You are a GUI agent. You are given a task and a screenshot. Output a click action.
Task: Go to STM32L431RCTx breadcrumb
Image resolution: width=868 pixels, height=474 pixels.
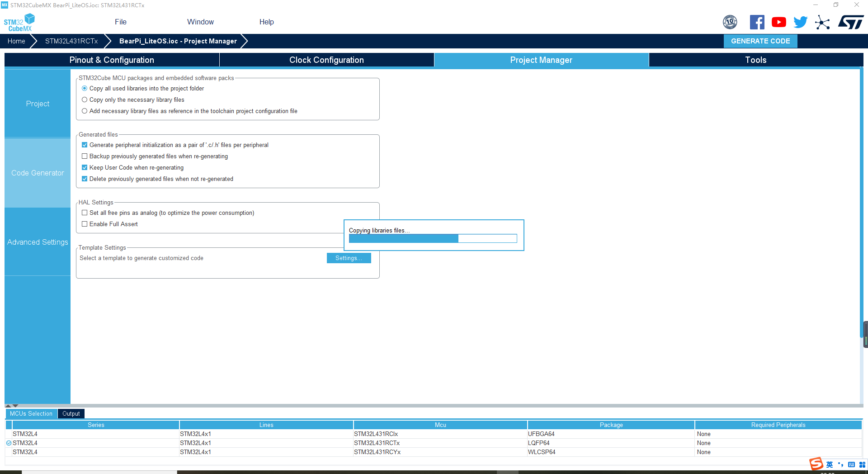tap(71, 41)
